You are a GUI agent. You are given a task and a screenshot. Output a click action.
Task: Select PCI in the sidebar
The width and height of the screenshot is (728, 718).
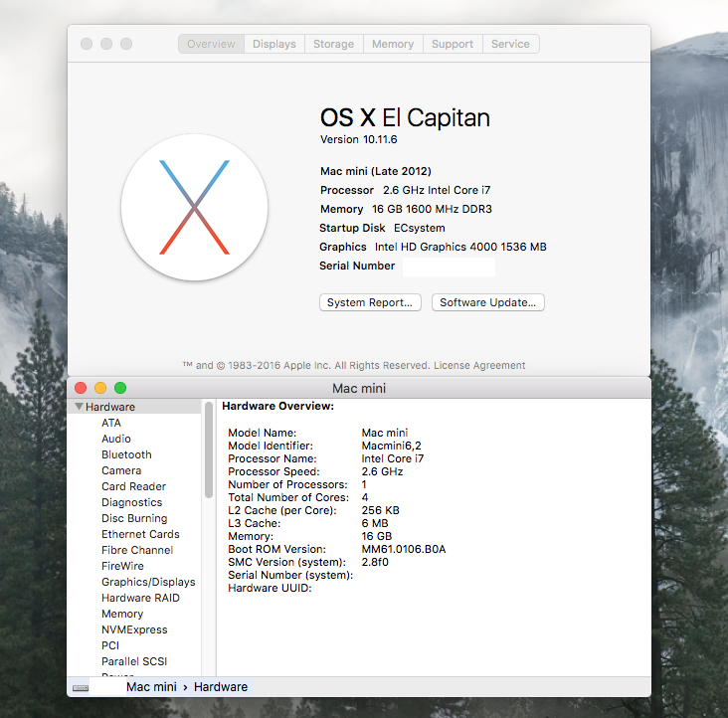click(x=110, y=645)
